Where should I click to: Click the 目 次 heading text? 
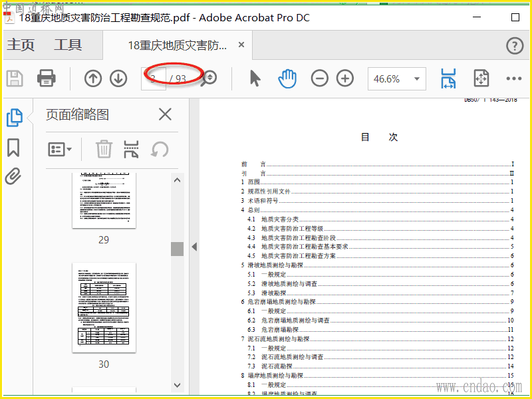(x=379, y=137)
